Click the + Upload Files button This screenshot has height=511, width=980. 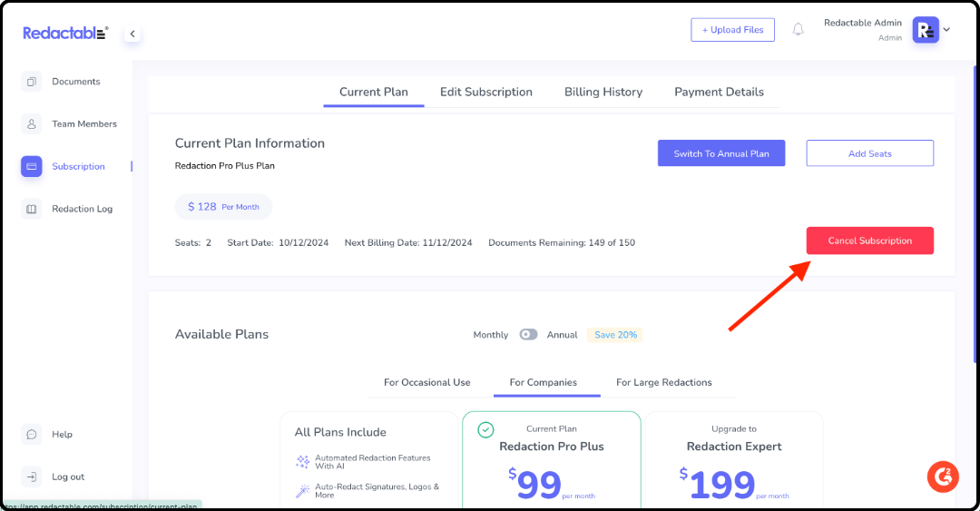pos(732,30)
